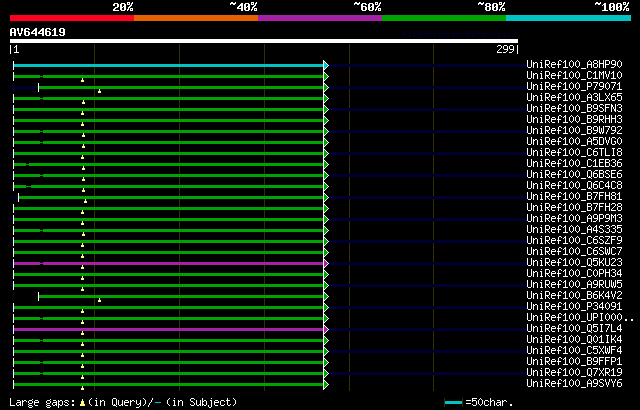
Task: Click the UniRef100_B6K4V2 sequence name
Action: [574, 296]
